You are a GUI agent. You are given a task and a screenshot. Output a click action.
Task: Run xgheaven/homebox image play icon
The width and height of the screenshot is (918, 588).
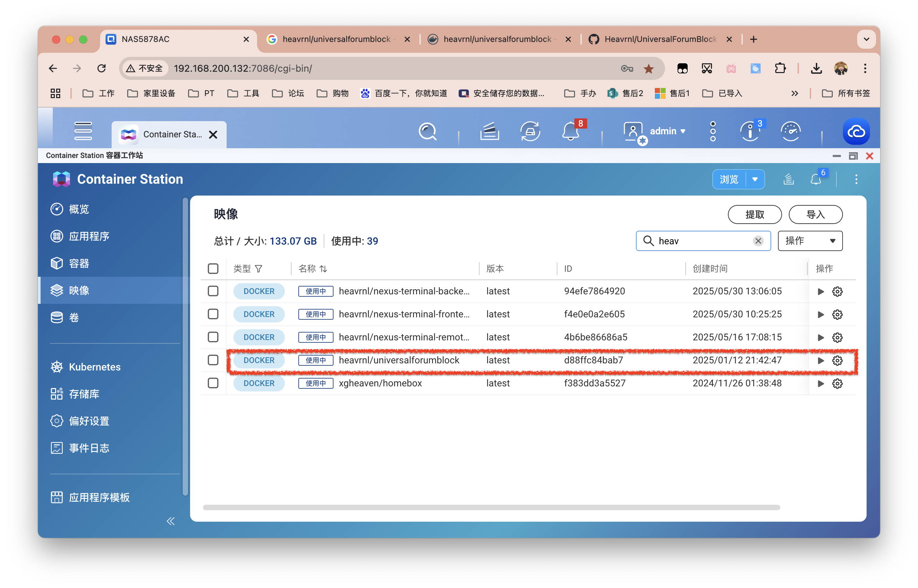point(821,383)
